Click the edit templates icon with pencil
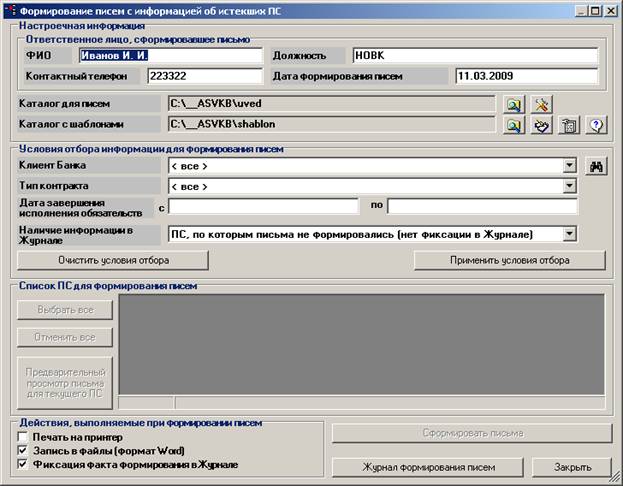 click(541, 125)
